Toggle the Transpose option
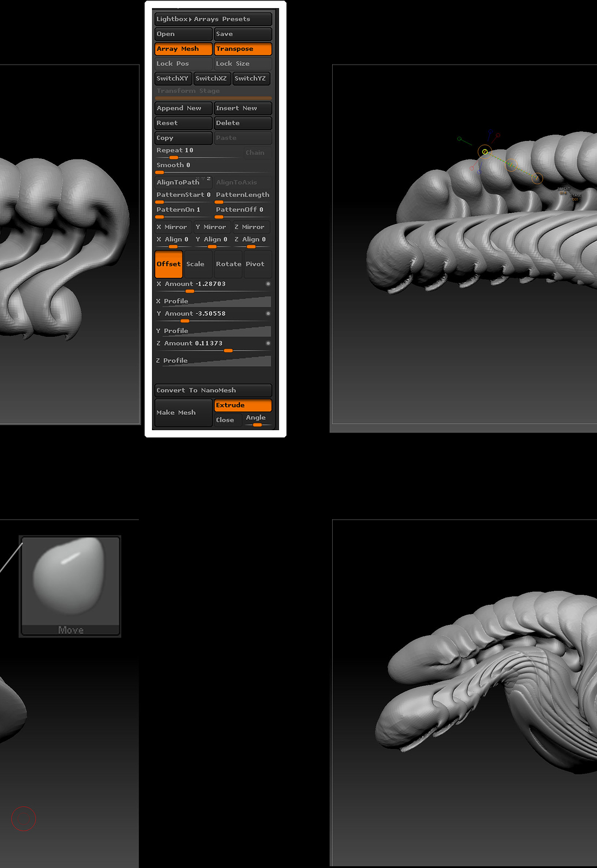This screenshot has height=868, width=597. coord(243,49)
